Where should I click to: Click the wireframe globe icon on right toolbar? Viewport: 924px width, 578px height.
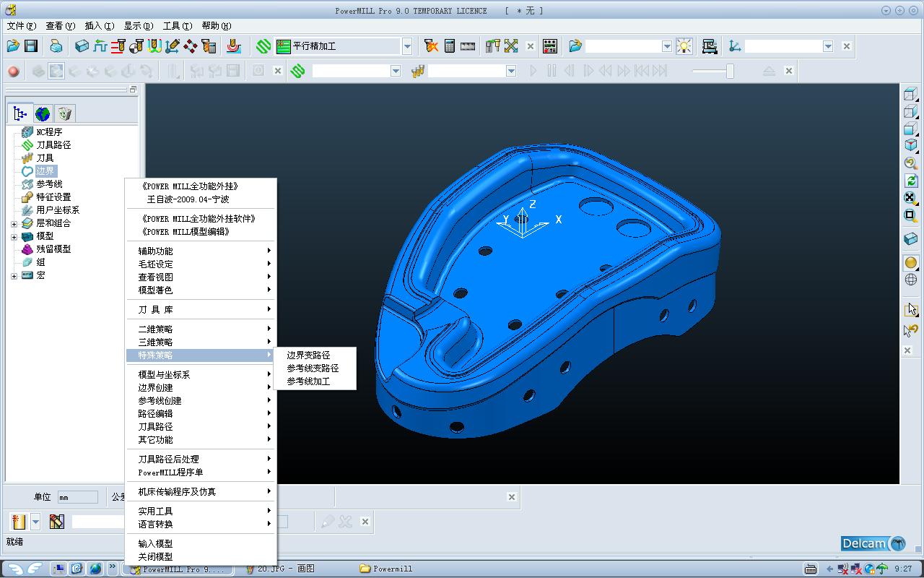click(911, 280)
